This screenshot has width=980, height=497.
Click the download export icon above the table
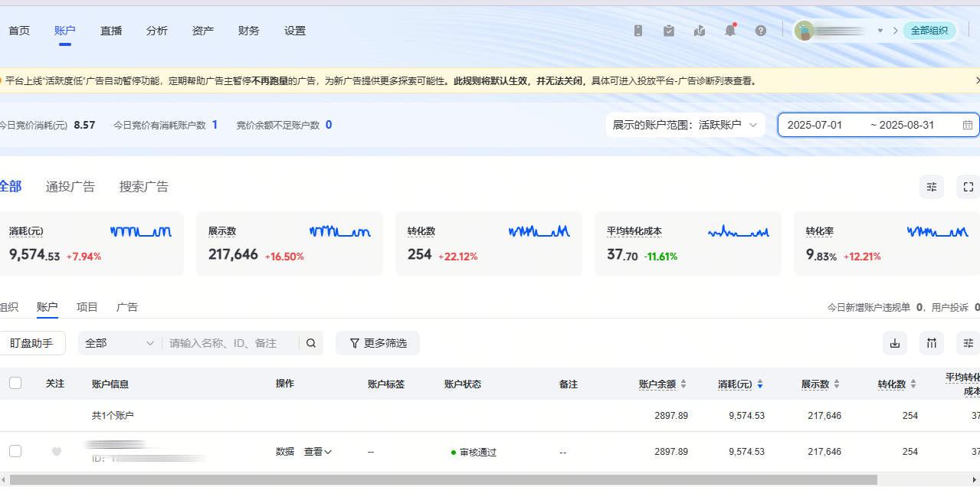[x=894, y=343]
